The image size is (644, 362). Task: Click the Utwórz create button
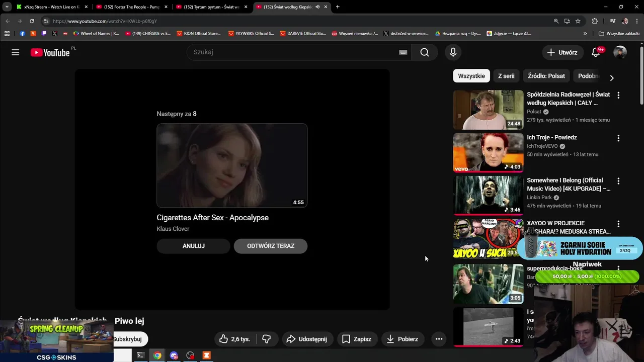562,52
